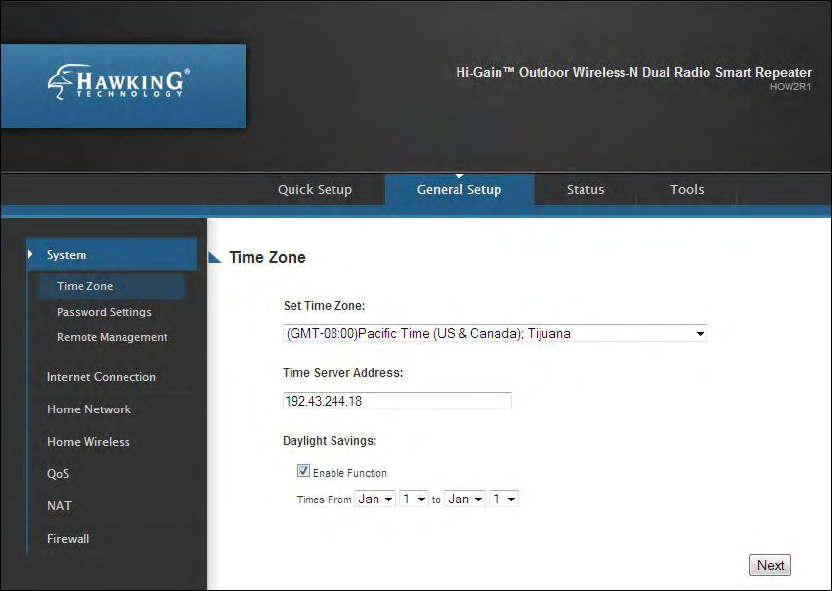Click the Enable Function label text
Screen dimensions: 832x591
(x=350, y=473)
